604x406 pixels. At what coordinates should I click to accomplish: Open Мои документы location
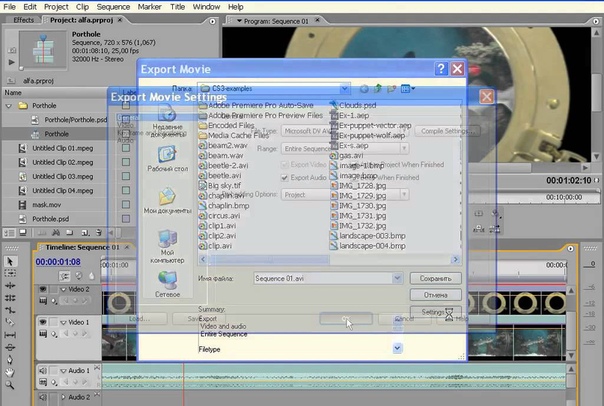(168, 200)
